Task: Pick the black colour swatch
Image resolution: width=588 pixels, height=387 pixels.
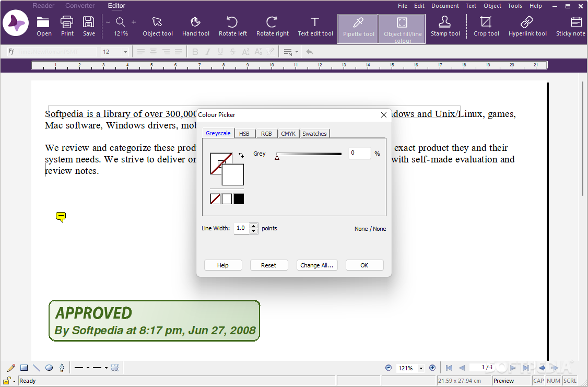Action: point(239,199)
